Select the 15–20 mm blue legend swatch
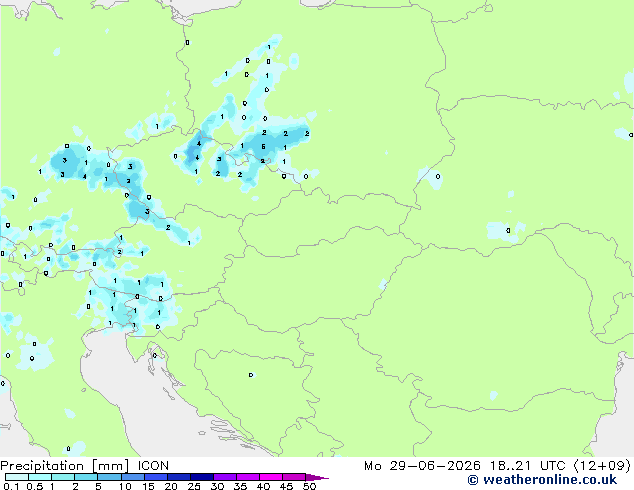Screen dimensions: 634x490 (156, 477)
